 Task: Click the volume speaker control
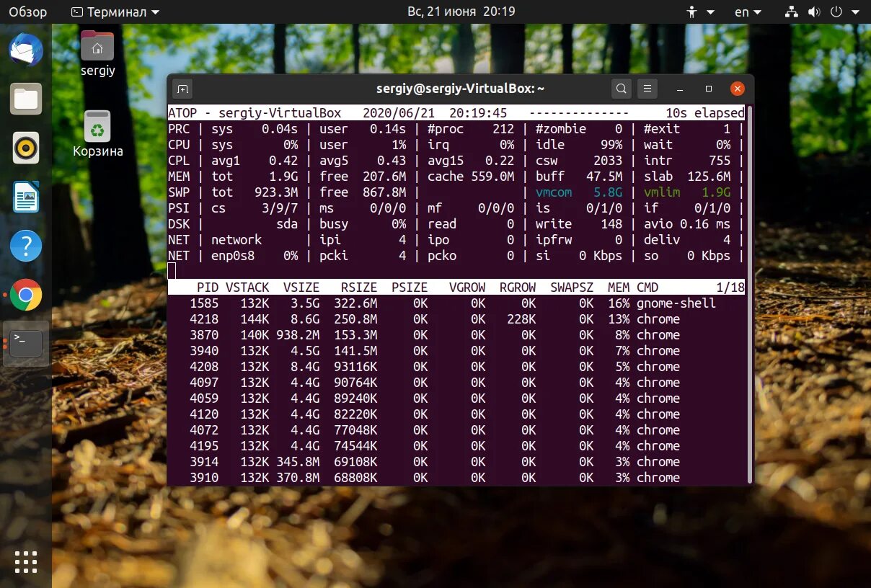click(x=815, y=12)
